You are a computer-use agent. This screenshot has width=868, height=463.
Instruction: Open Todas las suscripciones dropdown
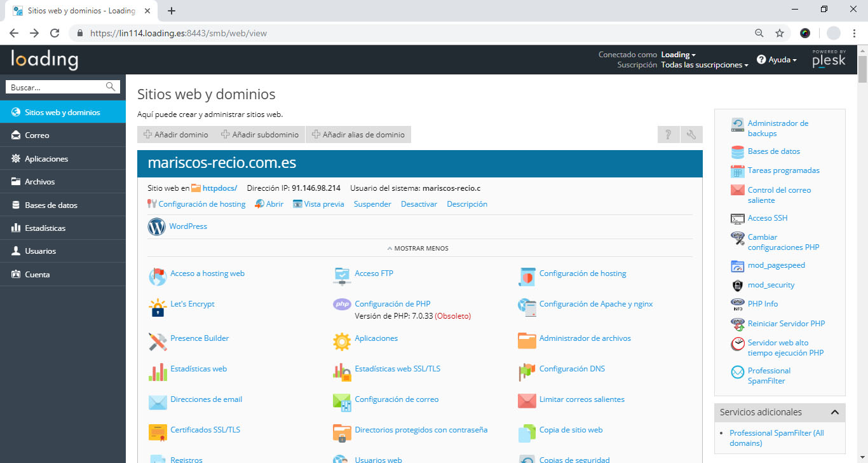pos(705,65)
